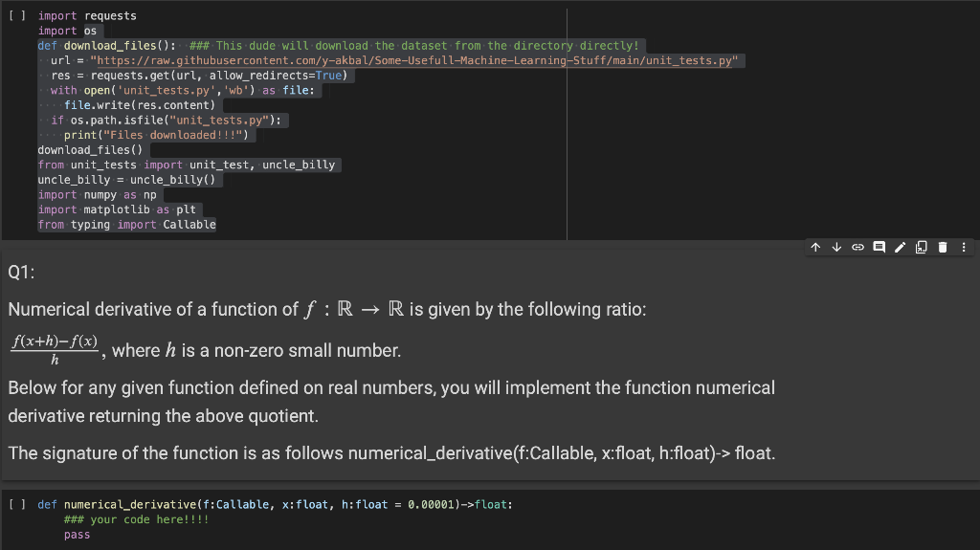Screen dimensions: 980x550
Task: Click 'Numerical derivative of a function' sentence
Action: pyautogui.click(x=327, y=309)
